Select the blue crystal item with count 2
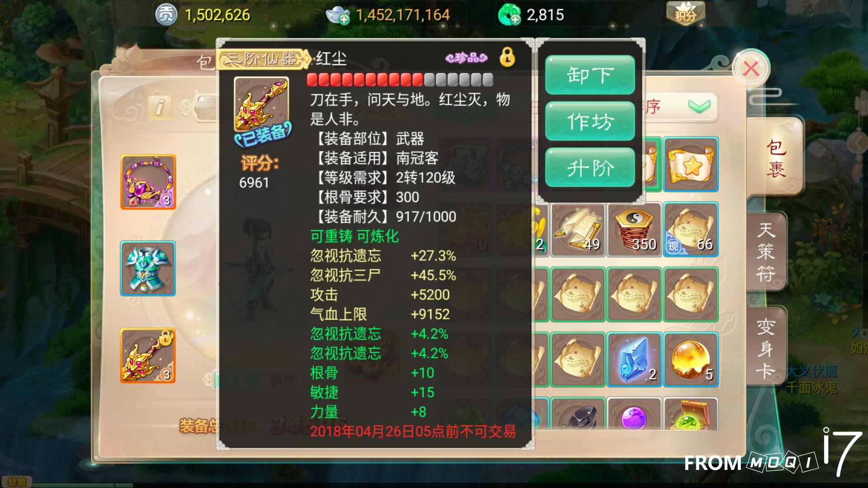The width and height of the screenshot is (868, 488). click(634, 360)
